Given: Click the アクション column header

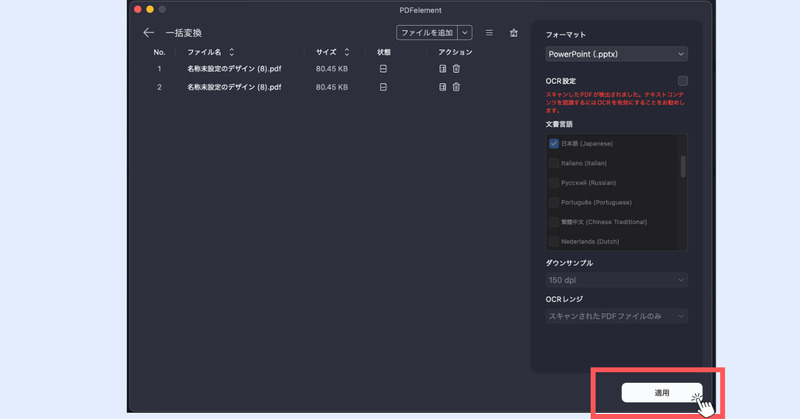Looking at the screenshot, I should pos(455,52).
